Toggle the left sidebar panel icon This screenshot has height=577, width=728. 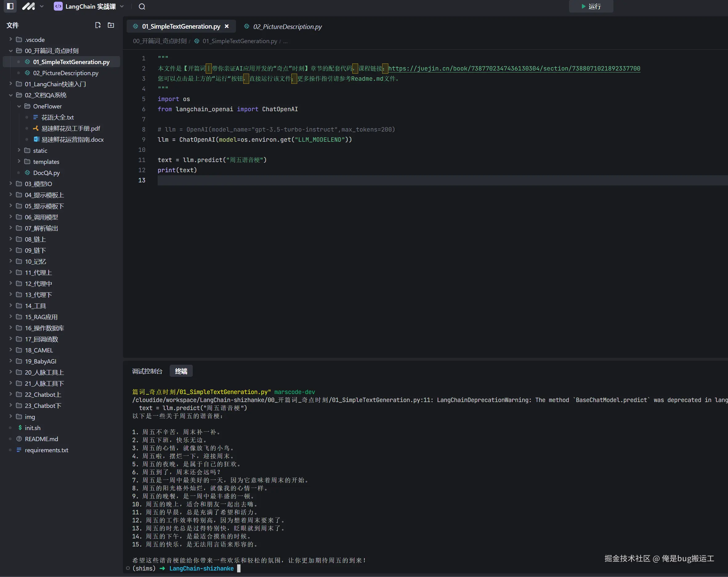[10, 6]
